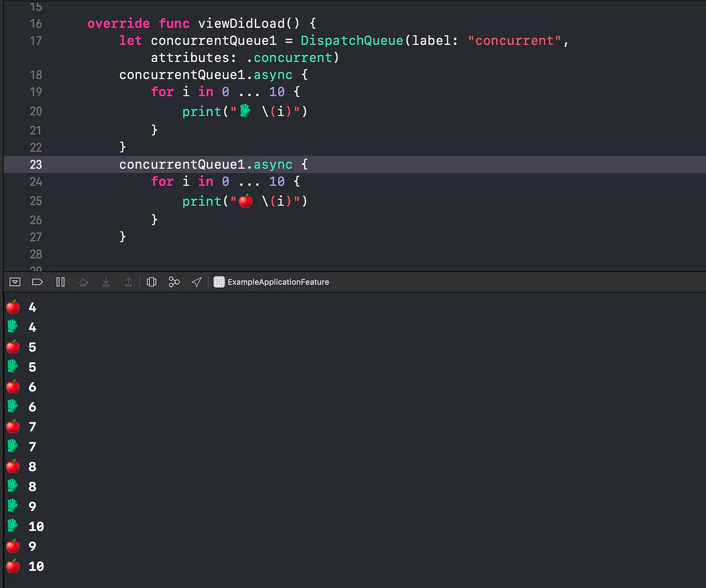Click the let keyword on line 17
Screen dimensions: 706x588
pyautogui.click(x=130, y=41)
